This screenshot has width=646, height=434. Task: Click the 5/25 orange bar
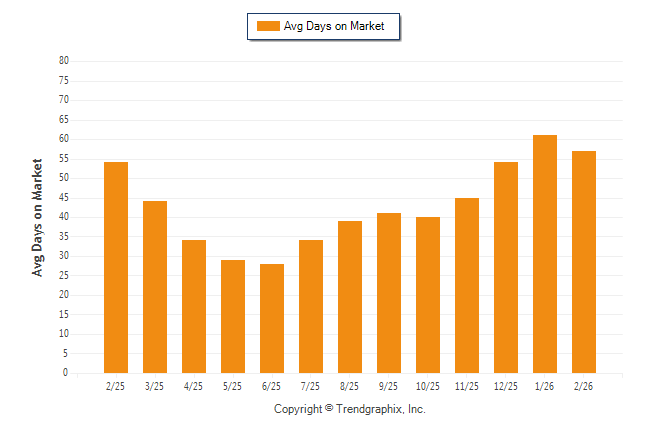point(233,316)
